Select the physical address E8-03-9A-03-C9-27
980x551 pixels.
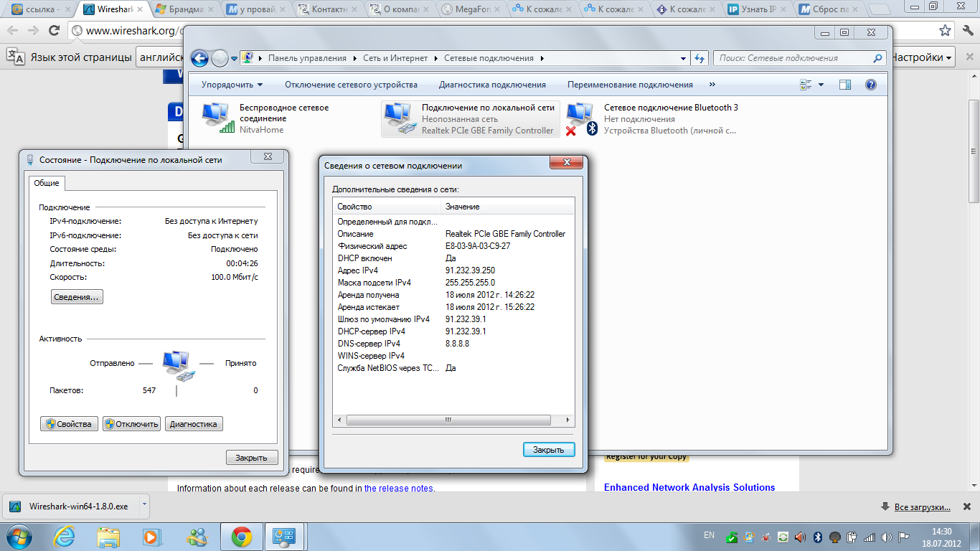coord(478,246)
